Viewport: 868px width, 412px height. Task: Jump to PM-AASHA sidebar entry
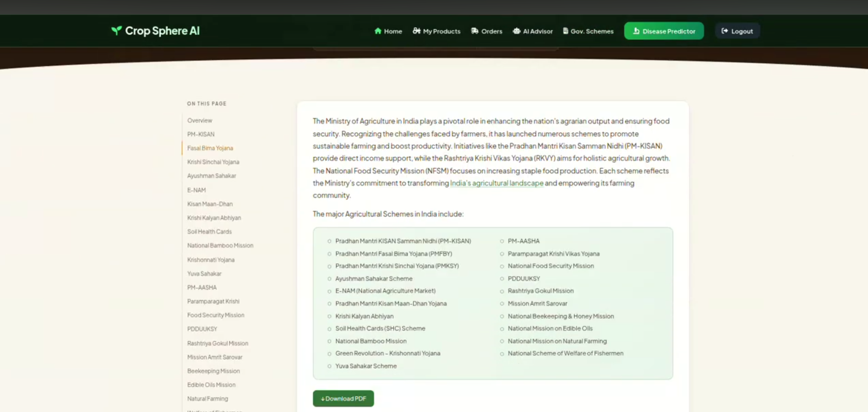click(x=202, y=287)
